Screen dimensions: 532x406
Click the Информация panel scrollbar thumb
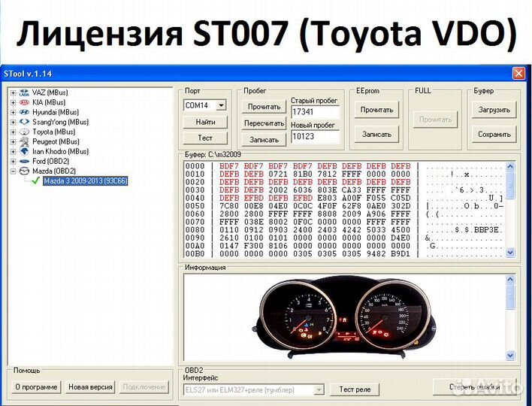click(x=510, y=297)
